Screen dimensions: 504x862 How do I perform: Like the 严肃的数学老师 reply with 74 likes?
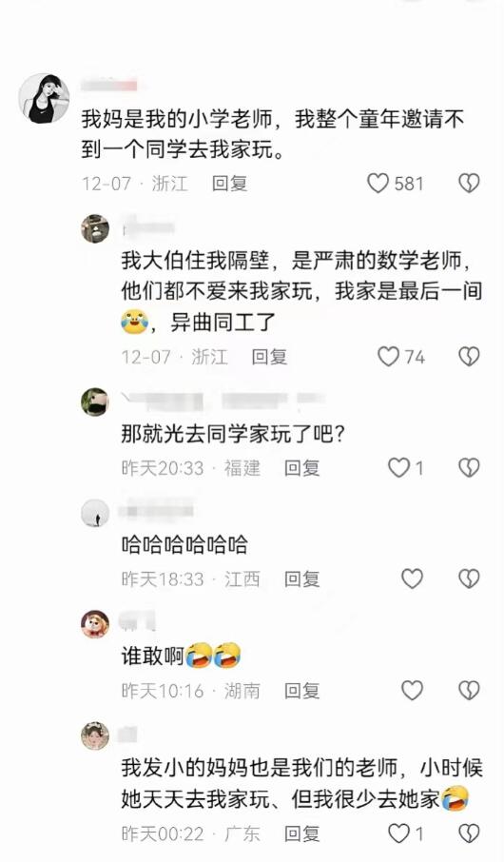[389, 357]
